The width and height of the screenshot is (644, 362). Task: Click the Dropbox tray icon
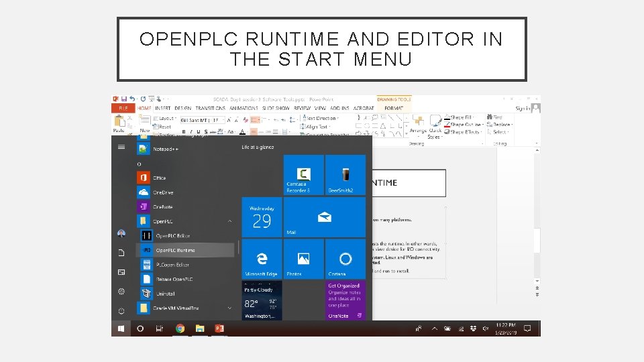click(x=473, y=328)
